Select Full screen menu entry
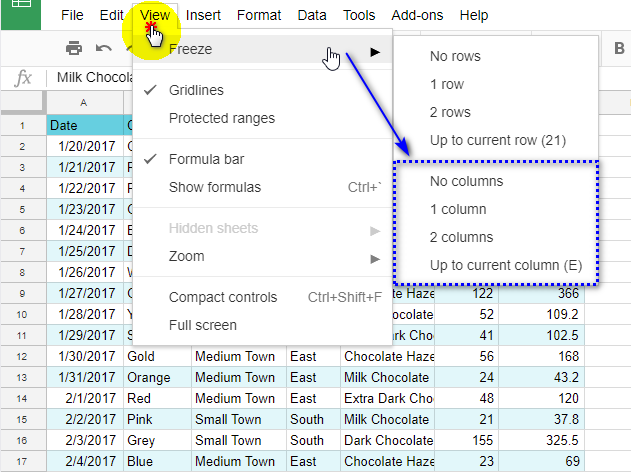The height and width of the screenshot is (472, 631). tap(262, 325)
